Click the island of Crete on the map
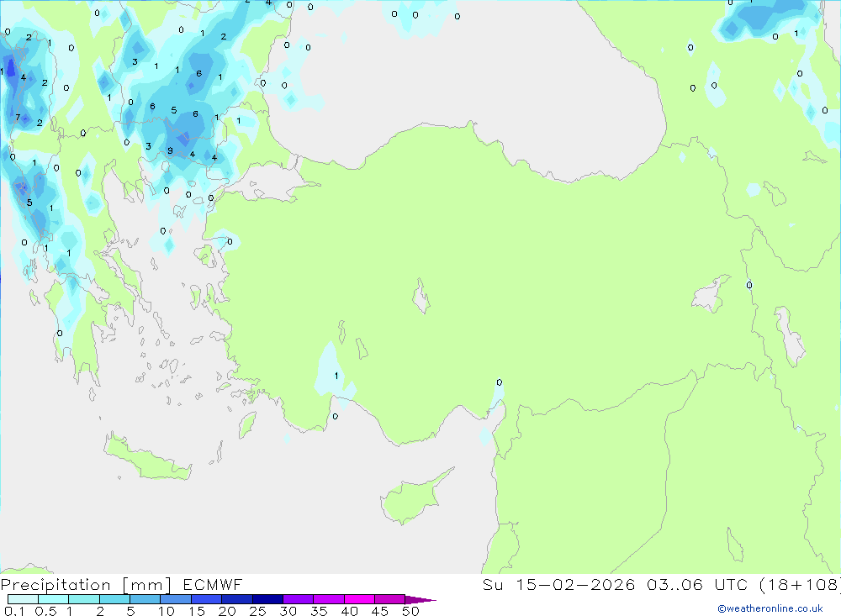Image resolution: width=841 pixels, height=616 pixels. pyautogui.click(x=147, y=457)
